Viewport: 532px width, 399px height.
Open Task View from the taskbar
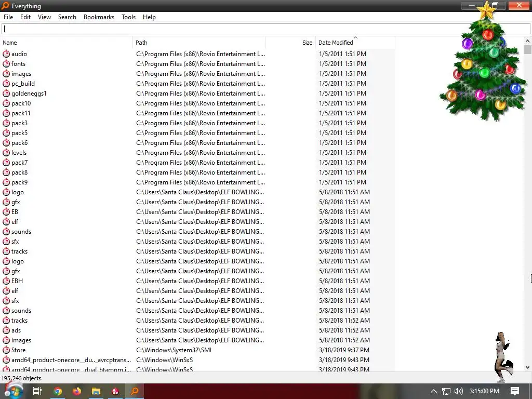click(37, 391)
